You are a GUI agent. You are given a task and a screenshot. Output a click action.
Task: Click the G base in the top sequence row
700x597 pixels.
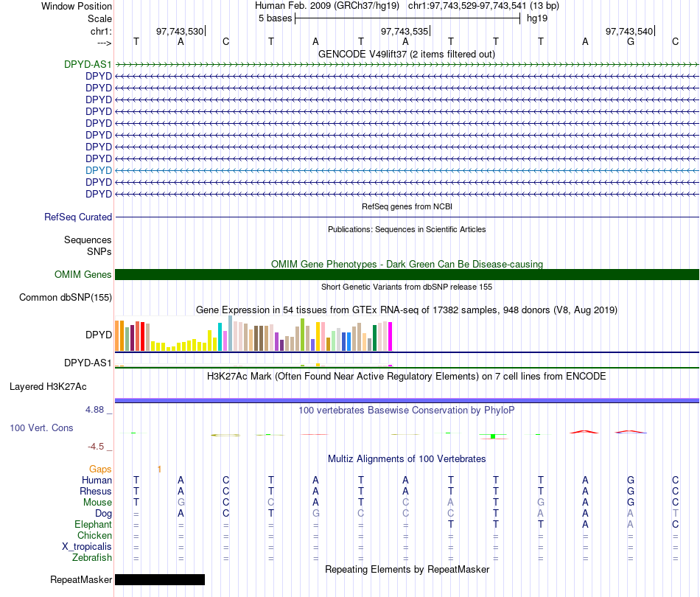630,41
